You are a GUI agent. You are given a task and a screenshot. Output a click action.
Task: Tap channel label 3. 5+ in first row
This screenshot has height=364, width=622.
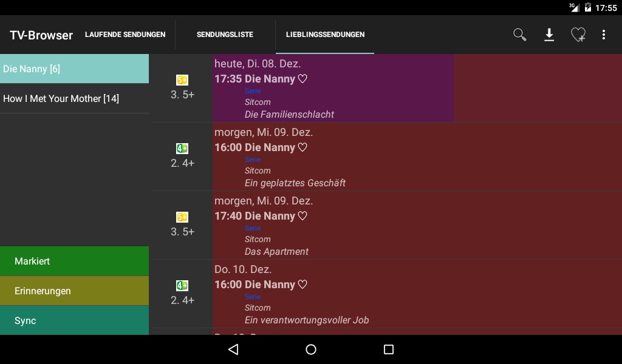[x=182, y=95]
